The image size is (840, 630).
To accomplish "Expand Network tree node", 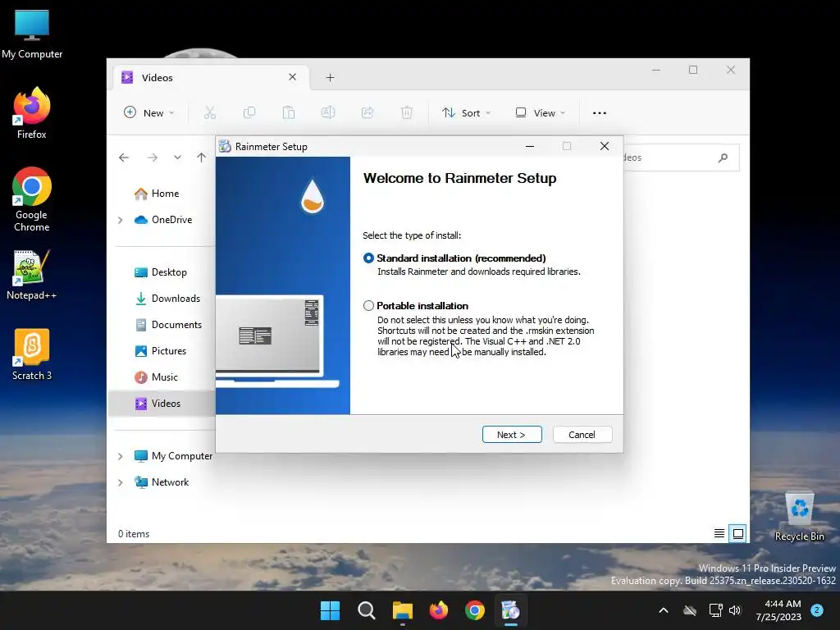I will (121, 482).
